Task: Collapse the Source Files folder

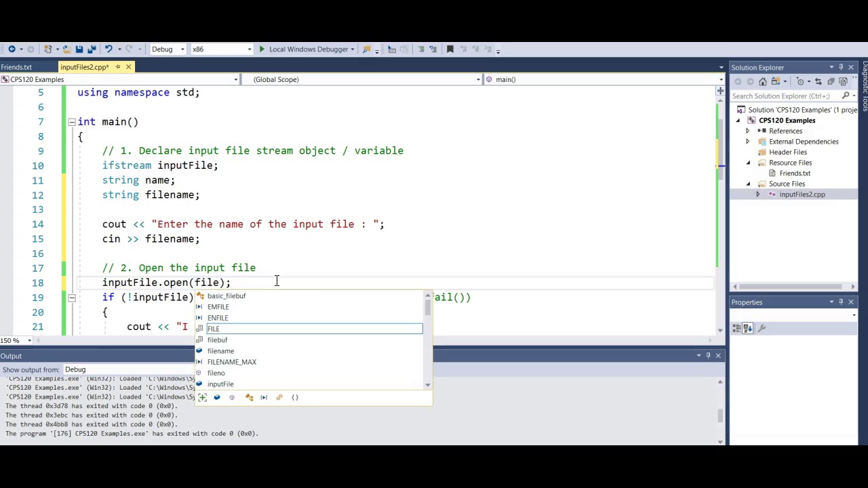Action: [x=748, y=184]
